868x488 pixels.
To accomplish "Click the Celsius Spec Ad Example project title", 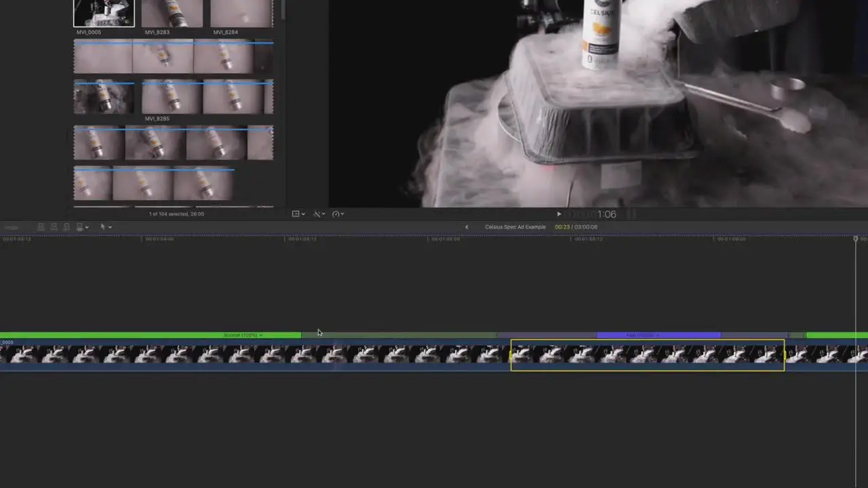I will pos(515,227).
